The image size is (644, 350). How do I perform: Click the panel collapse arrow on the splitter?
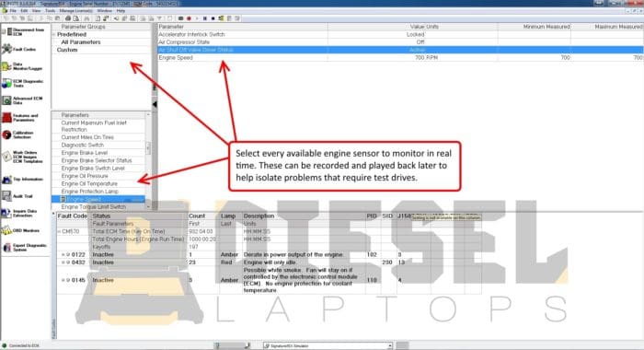(x=155, y=104)
